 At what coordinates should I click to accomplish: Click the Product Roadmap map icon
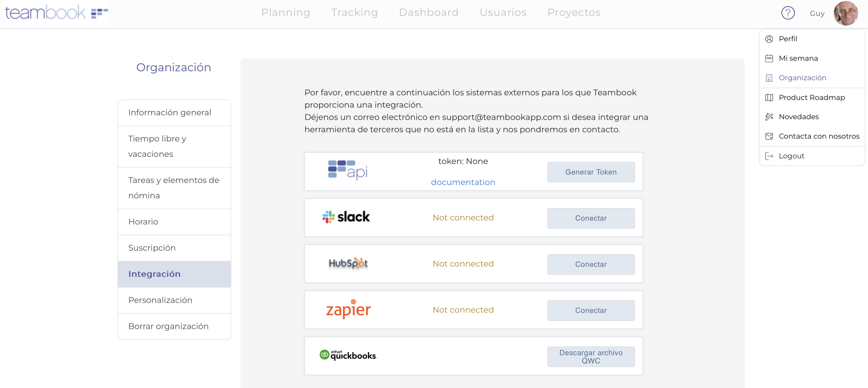pos(769,98)
